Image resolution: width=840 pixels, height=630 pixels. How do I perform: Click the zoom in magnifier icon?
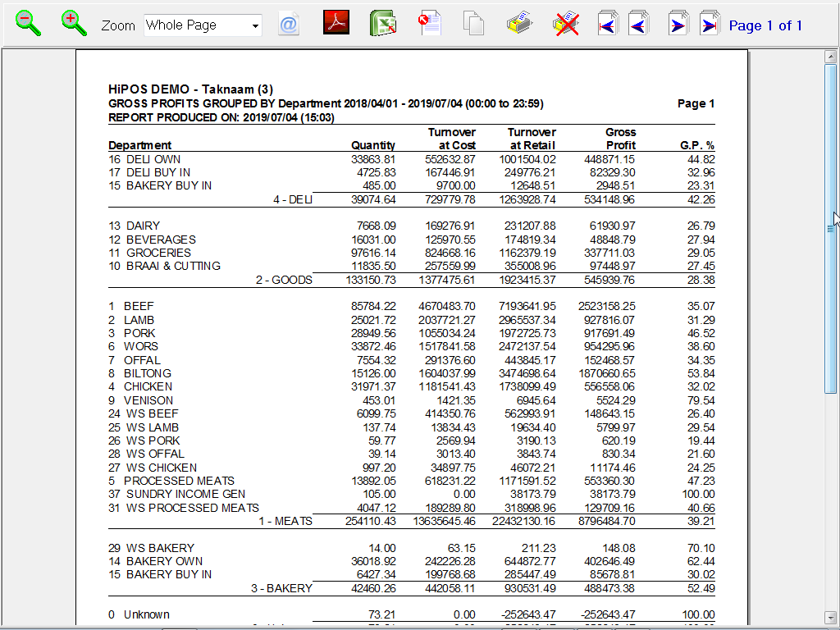coord(74,23)
